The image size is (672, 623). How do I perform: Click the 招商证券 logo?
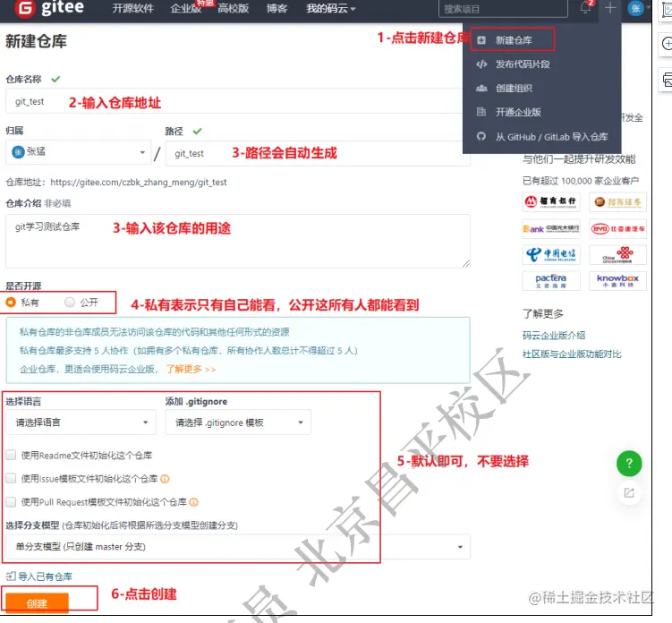click(x=617, y=202)
